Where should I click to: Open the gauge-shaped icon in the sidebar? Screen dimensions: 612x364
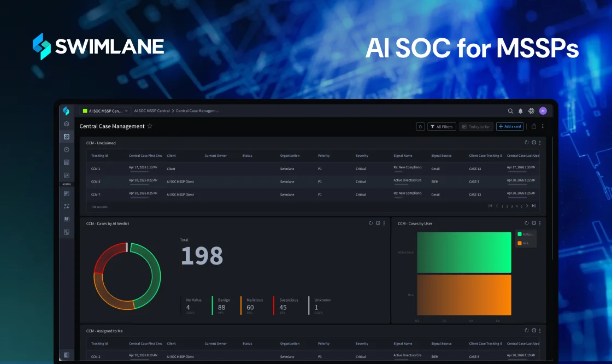pos(66,150)
